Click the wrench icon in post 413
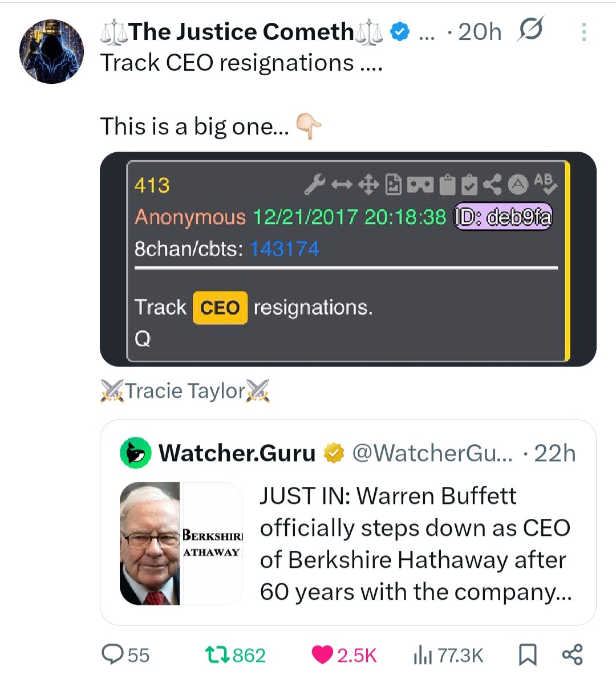 click(314, 184)
